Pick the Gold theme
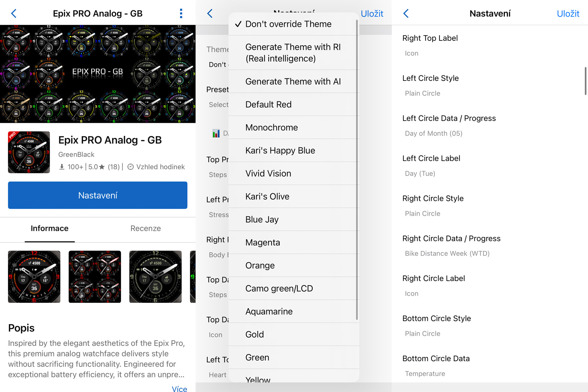This screenshot has height=392, width=588. tap(294, 334)
